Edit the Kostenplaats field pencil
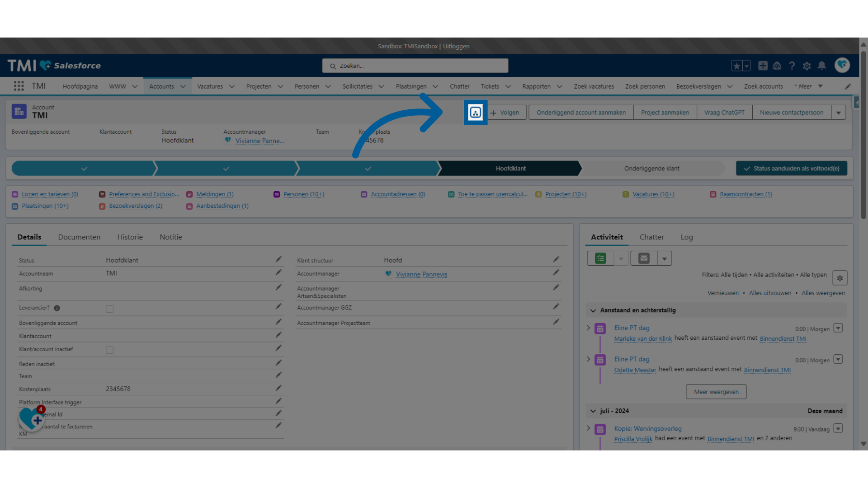 (x=278, y=388)
